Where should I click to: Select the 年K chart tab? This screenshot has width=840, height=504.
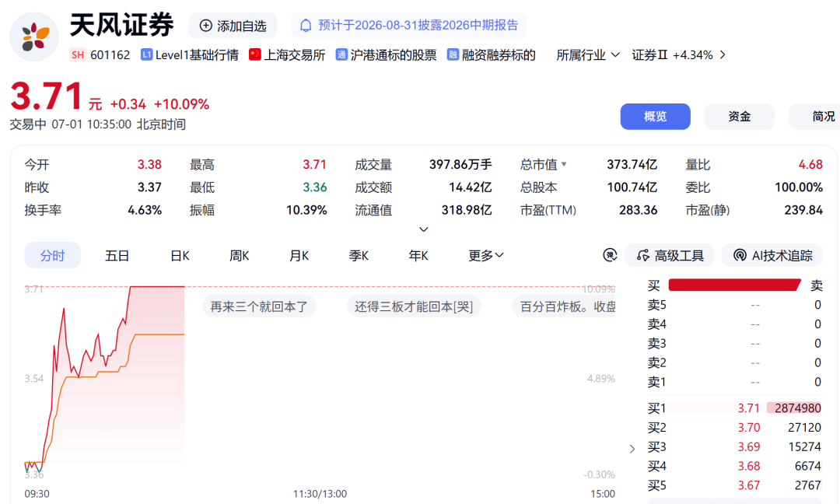click(418, 255)
